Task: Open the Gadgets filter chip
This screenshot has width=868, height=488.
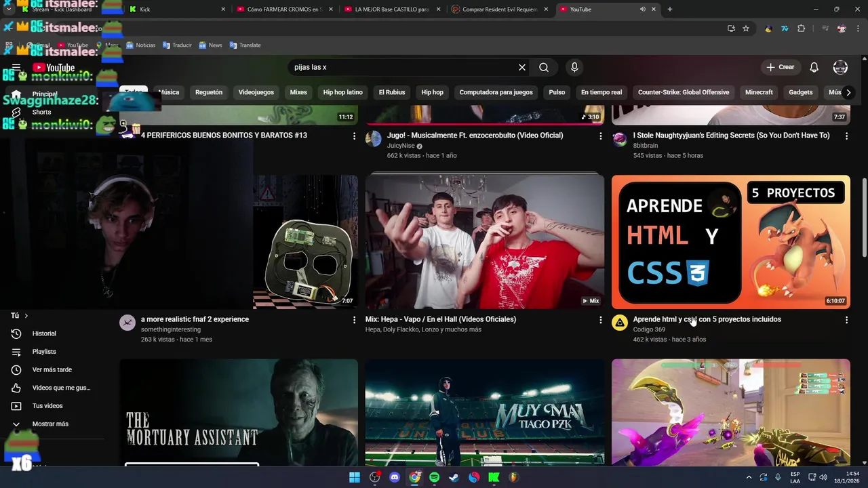Action: tap(801, 92)
